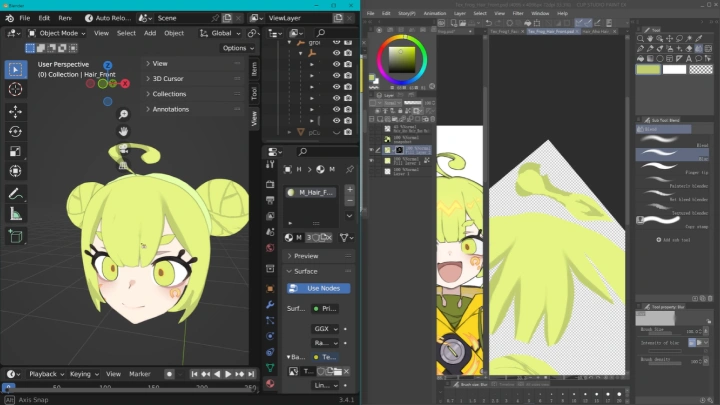Viewport: 720px width, 405px height.
Task: Open the Global transform orientation dropdown
Action: (x=220, y=33)
